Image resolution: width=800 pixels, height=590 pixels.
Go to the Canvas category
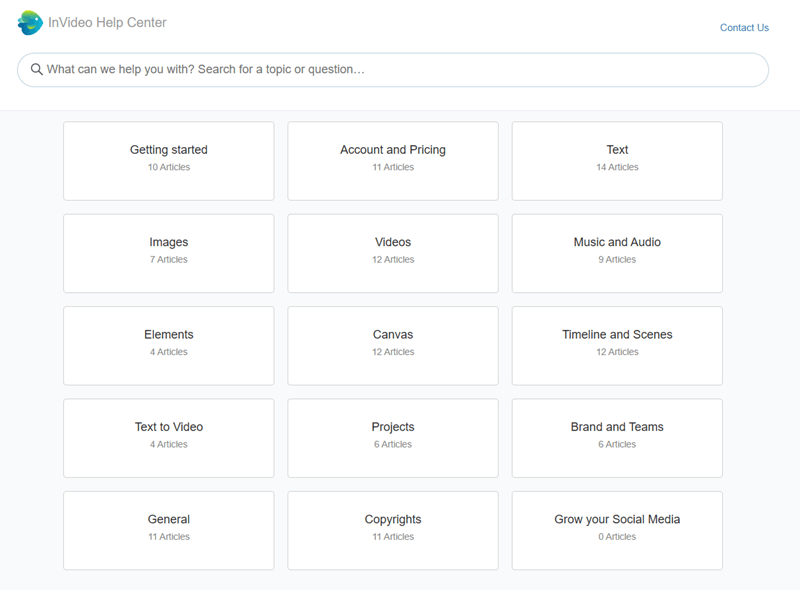click(x=393, y=346)
